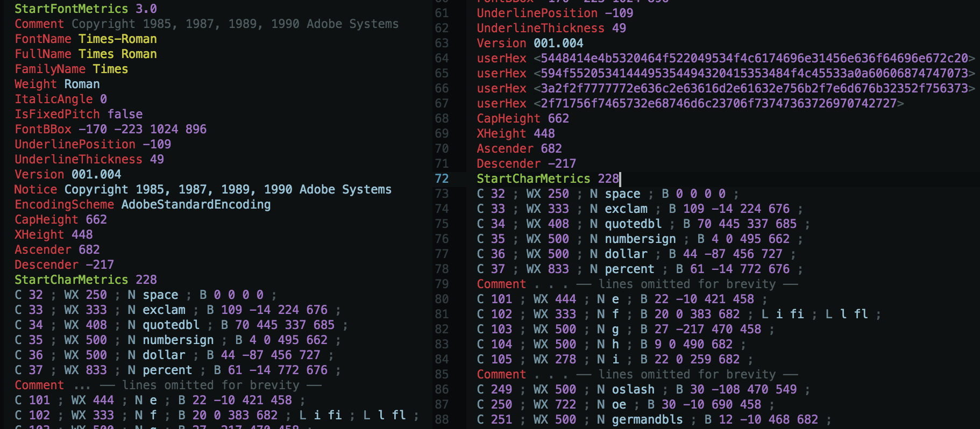Click StartCharMetrics 228 in the left pane
The width and height of the screenshot is (980, 429).
[x=86, y=280]
